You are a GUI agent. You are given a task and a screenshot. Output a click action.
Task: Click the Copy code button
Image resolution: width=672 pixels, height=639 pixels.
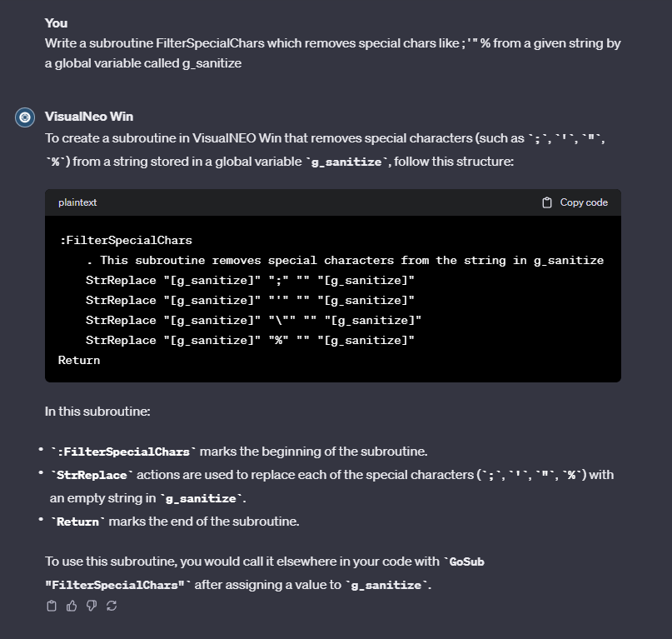pos(575,202)
